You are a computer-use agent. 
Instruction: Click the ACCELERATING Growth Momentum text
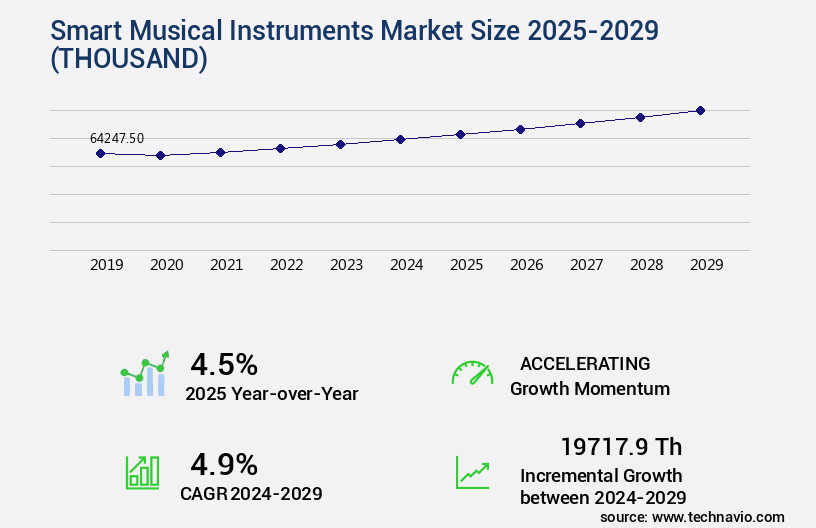[x=589, y=376]
